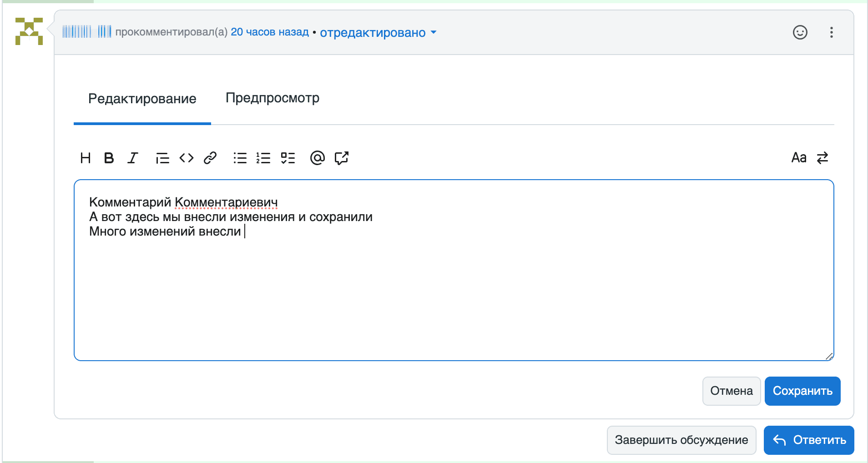Screen dimensions: 868x463
Task: Toggle bold text formatting
Action: point(109,158)
